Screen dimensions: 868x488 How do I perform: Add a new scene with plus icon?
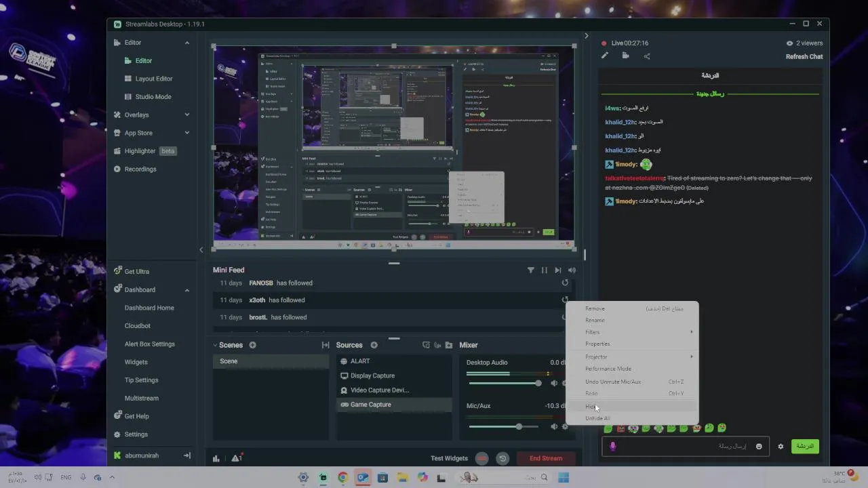tap(252, 345)
